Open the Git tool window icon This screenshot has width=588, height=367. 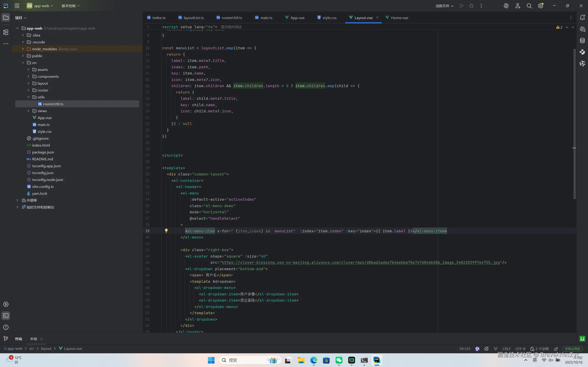(x=6, y=338)
